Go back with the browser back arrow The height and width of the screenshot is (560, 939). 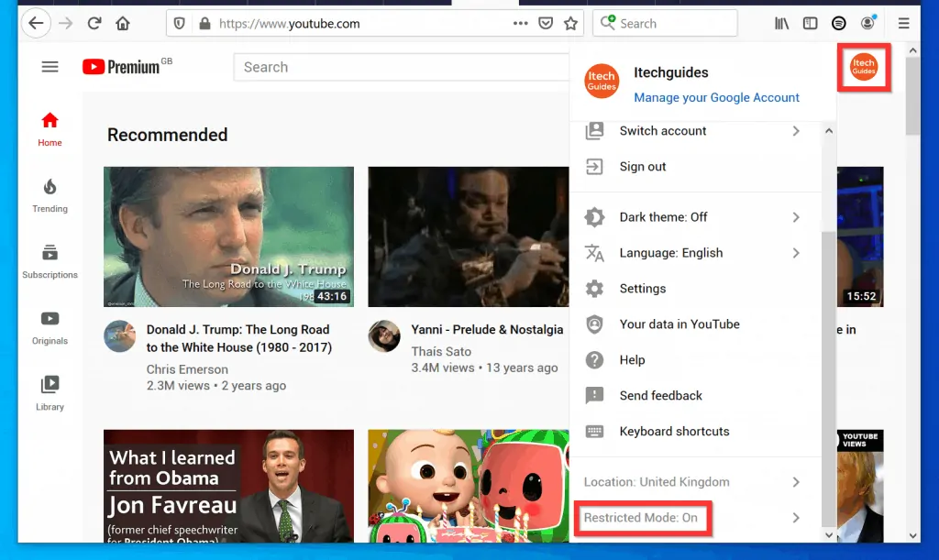tap(36, 23)
